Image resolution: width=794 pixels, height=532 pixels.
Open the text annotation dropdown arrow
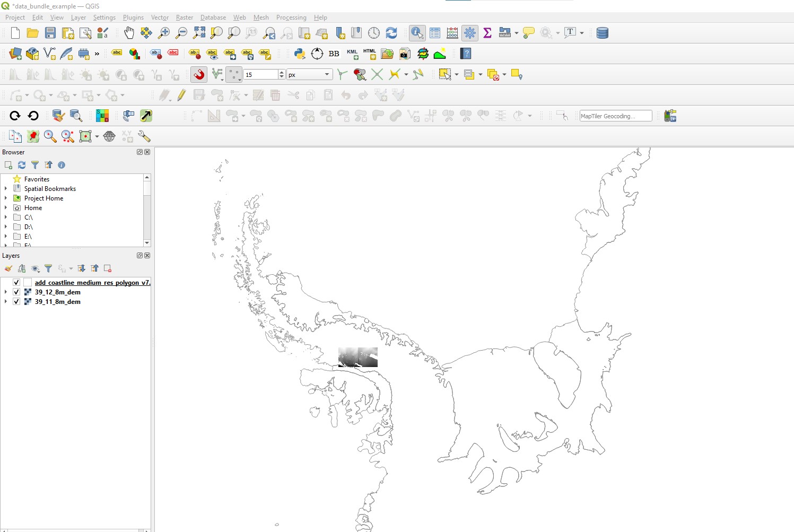pyautogui.click(x=582, y=33)
